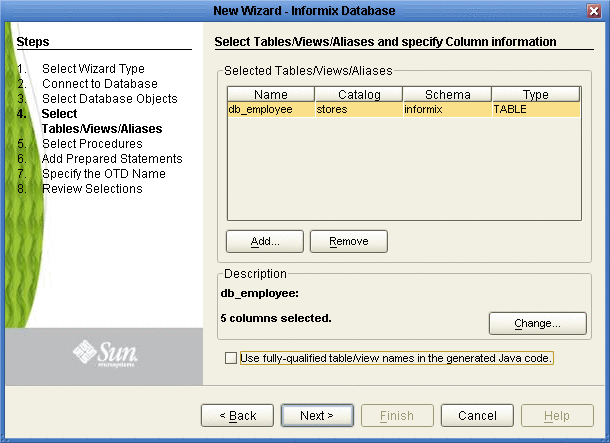The image size is (610, 443).
Task: Click the '5 columns selected.' text
Action: click(276, 318)
